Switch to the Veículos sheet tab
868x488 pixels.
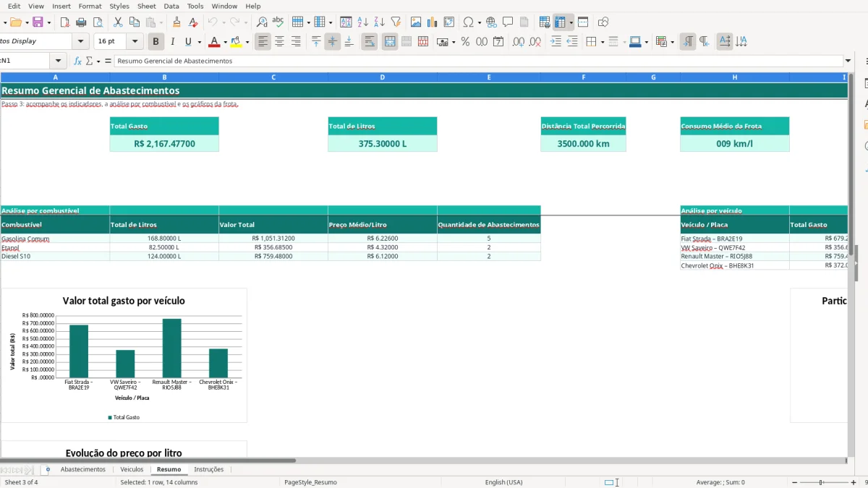pos(132,469)
